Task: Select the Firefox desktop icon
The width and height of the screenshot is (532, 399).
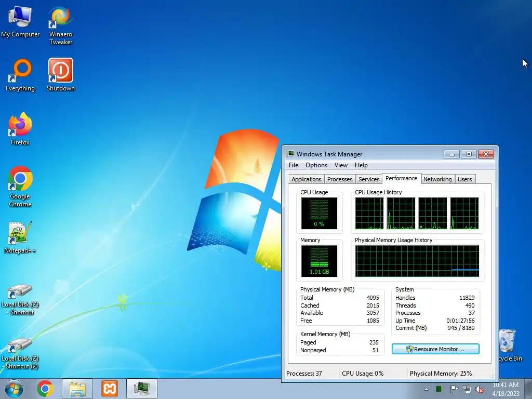Action: (x=20, y=129)
